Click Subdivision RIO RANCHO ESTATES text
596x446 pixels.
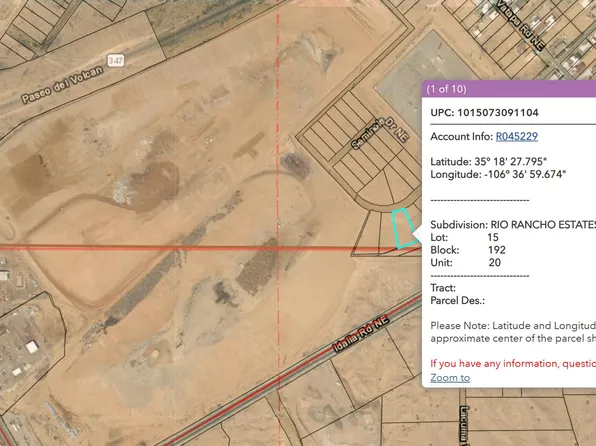tap(513, 225)
